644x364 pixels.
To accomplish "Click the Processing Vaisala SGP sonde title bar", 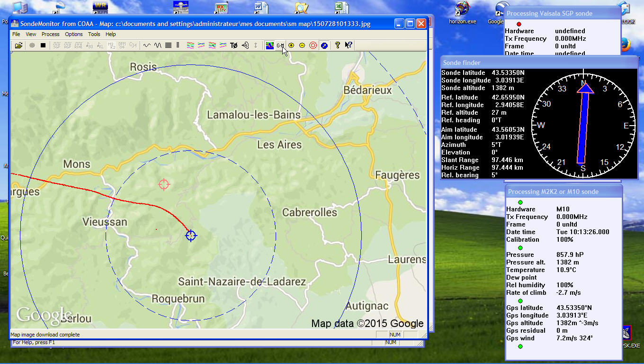I will 562,13.
